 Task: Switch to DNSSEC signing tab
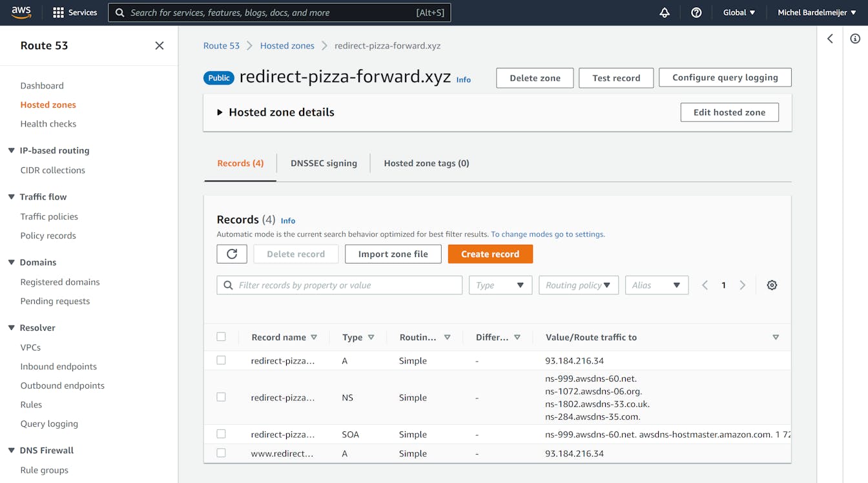point(324,163)
